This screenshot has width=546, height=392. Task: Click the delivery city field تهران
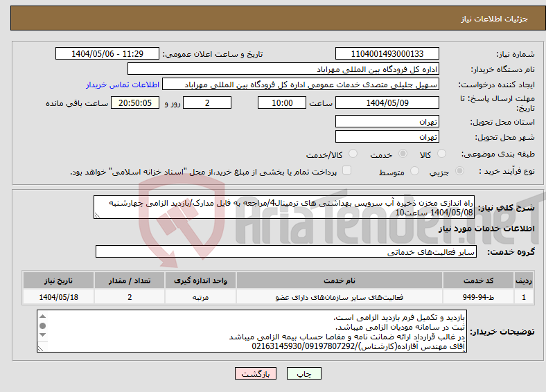[x=387, y=136]
